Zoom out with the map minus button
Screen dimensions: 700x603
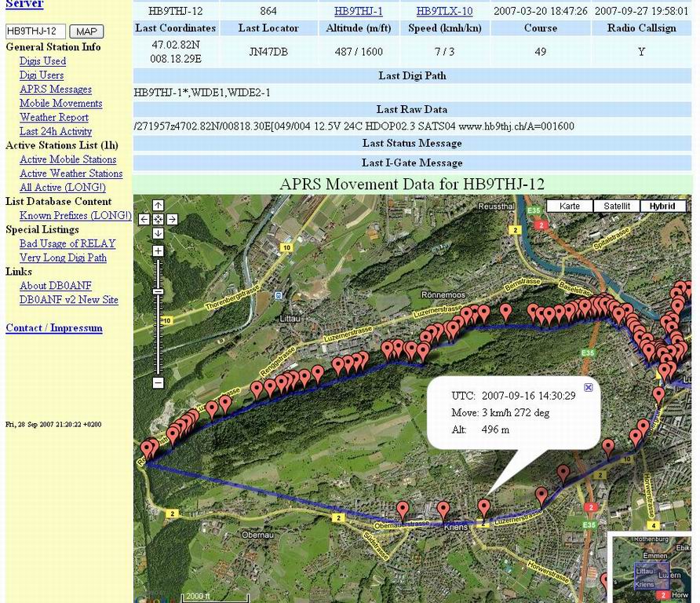pyautogui.click(x=158, y=383)
